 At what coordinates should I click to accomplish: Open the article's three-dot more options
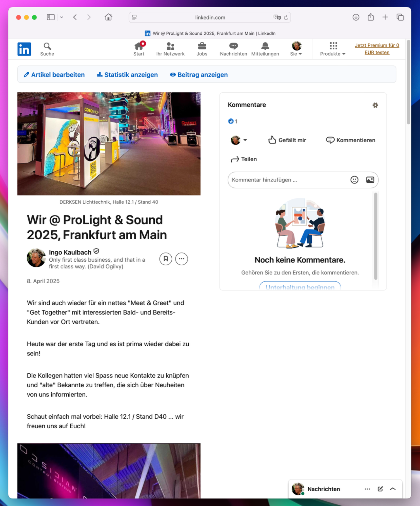(182, 259)
